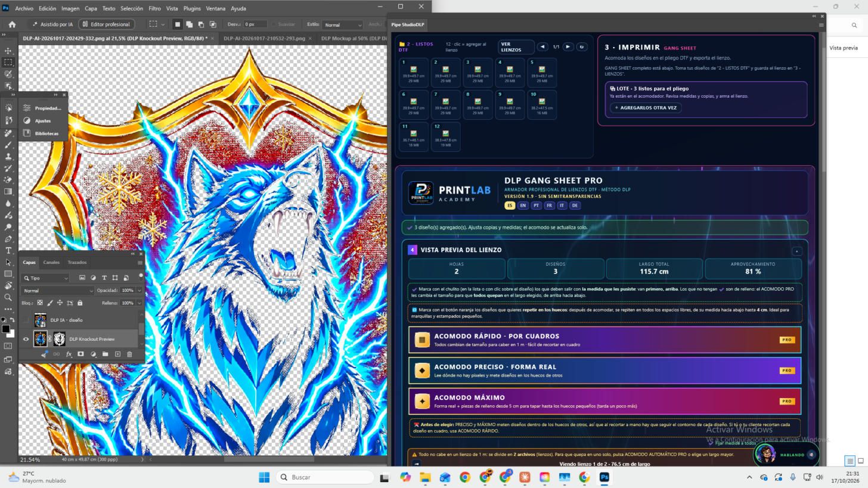Image resolution: width=868 pixels, height=488 pixels.
Task: Select the Gradient tool in toolbar
Action: pyautogui.click(x=8, y=192)
